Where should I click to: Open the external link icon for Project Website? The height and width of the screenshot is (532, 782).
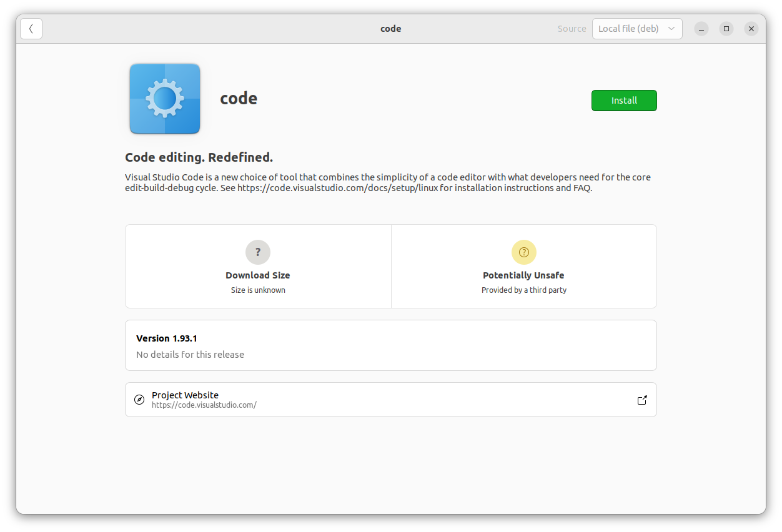(642, 400)
